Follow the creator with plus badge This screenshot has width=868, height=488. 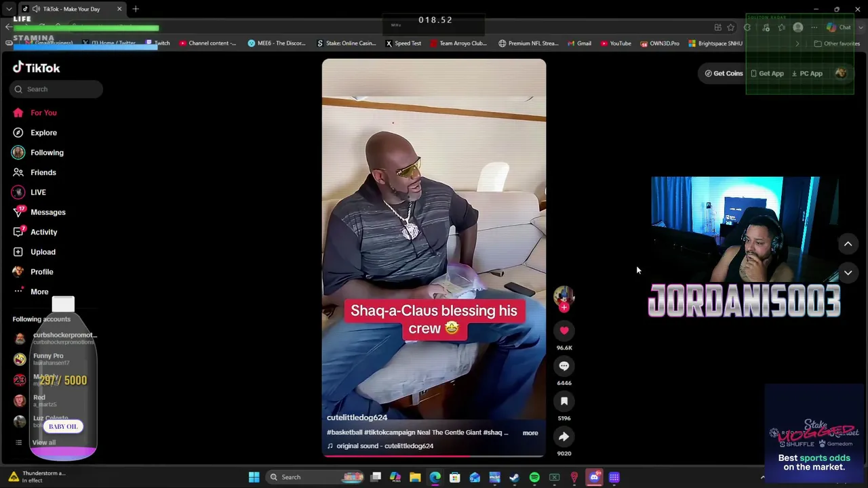[x=564, y=308]
